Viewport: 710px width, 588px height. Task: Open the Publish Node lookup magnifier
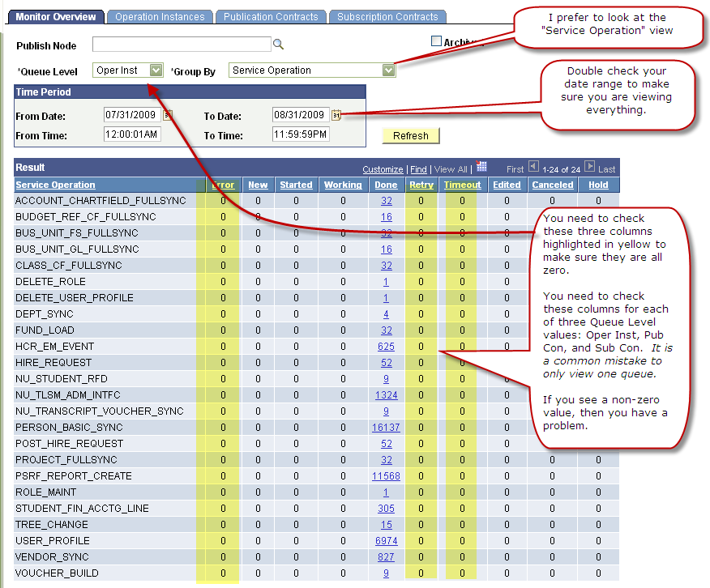click(278, 44)
